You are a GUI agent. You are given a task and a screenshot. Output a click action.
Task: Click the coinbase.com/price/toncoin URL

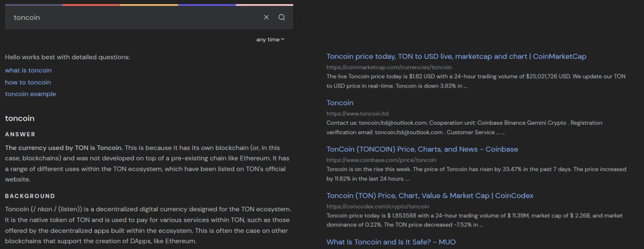coord(381,160)
